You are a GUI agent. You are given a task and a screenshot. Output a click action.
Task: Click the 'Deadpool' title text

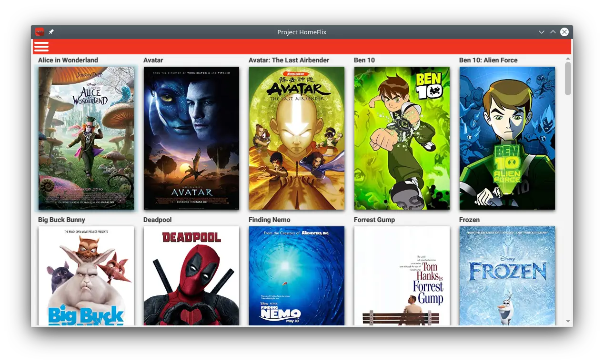click(x=158, y=220)
